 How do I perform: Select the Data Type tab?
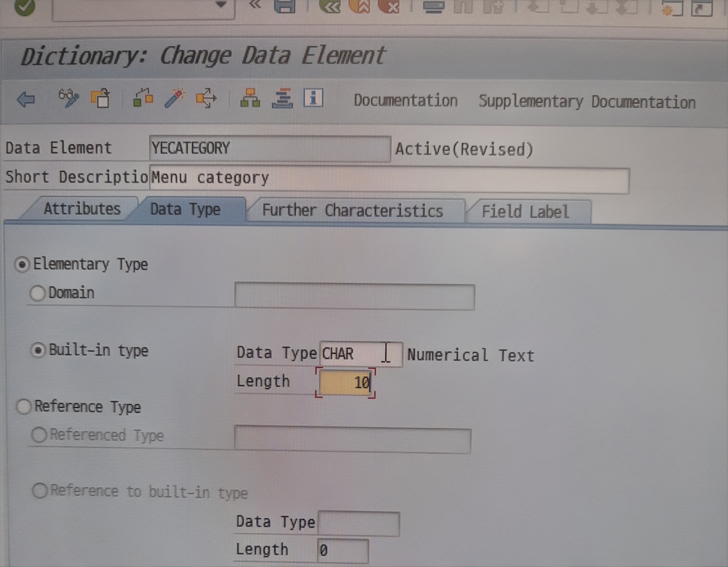185,209
